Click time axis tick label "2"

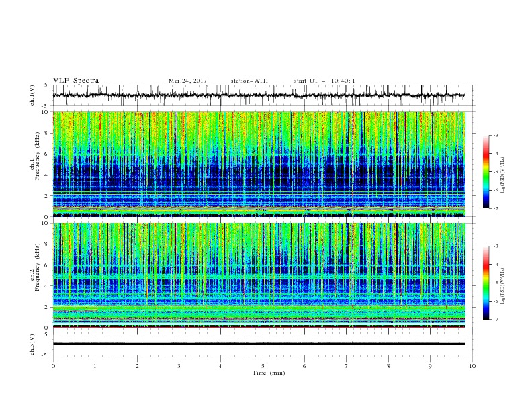coord(137,366)
